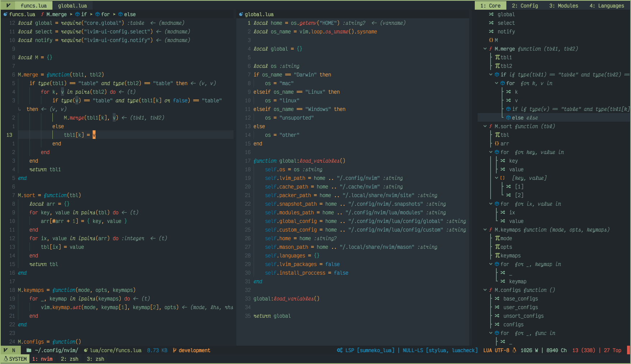Click the diagnostics bell icon in status line
This screenshot has height=364, width=631.
coord(514,350)
